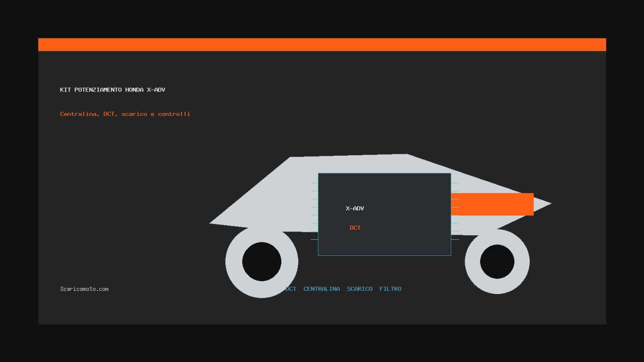Click the white X-ADV label inside the dark box
The width and height of the screenshot is (644, 362).
click(355, 209)
